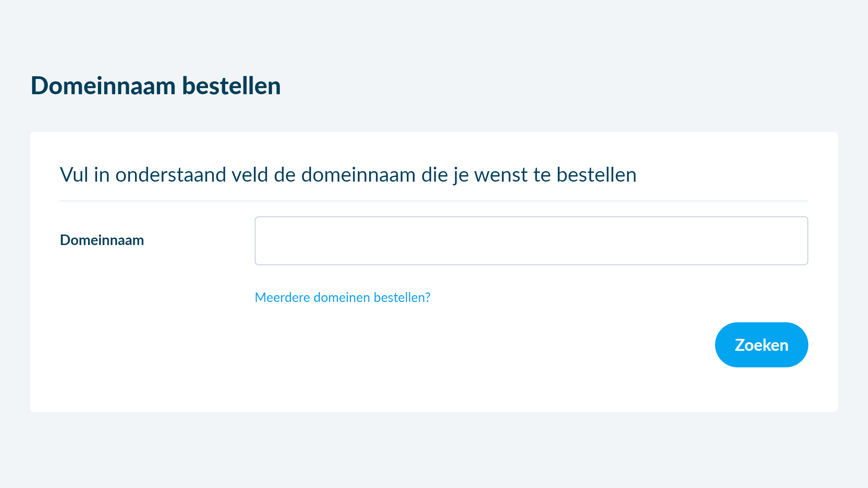868x488 pixels.
Task: Focus the empty domain name box
Action: tap(531, 241)
